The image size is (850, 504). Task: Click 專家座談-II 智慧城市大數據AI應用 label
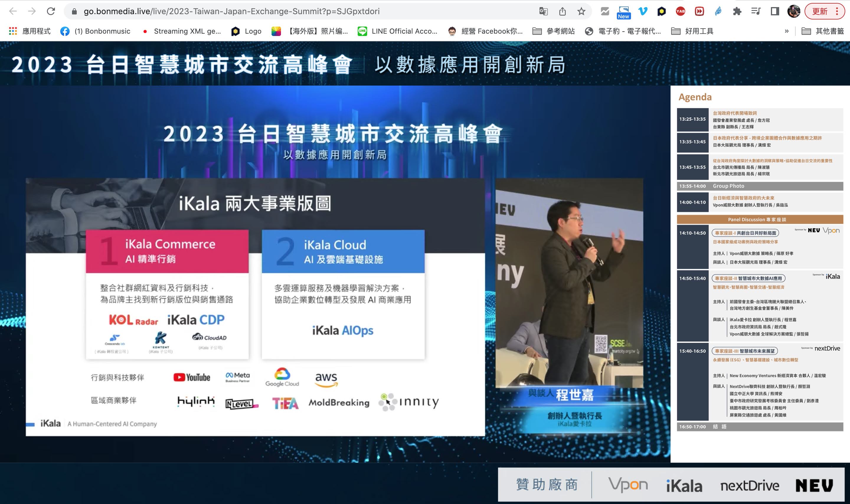click(748, 278)
